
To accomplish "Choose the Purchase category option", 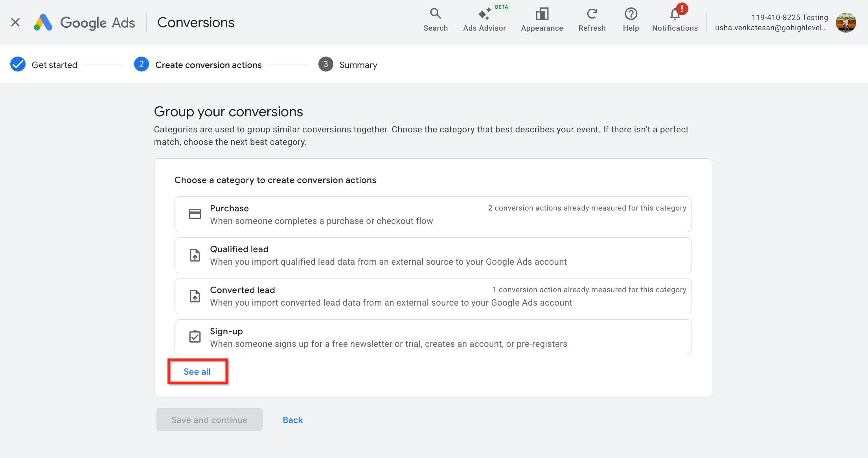I will [x=433, y=214].
